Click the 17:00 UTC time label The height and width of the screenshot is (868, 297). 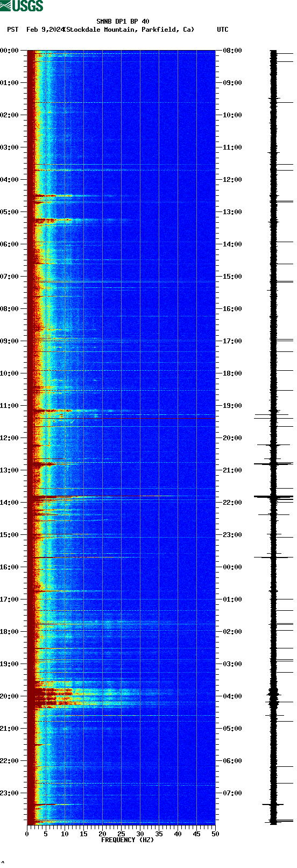pos(232,341)
